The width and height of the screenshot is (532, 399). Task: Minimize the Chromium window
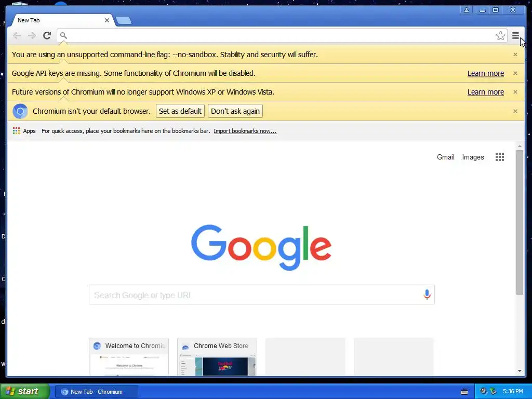click(482, 10)
